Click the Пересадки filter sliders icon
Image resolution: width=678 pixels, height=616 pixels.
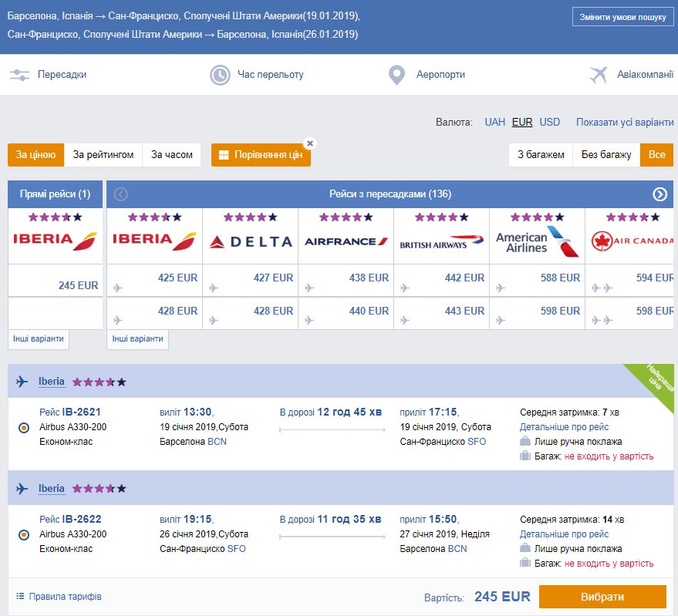[x=19, y=75]
